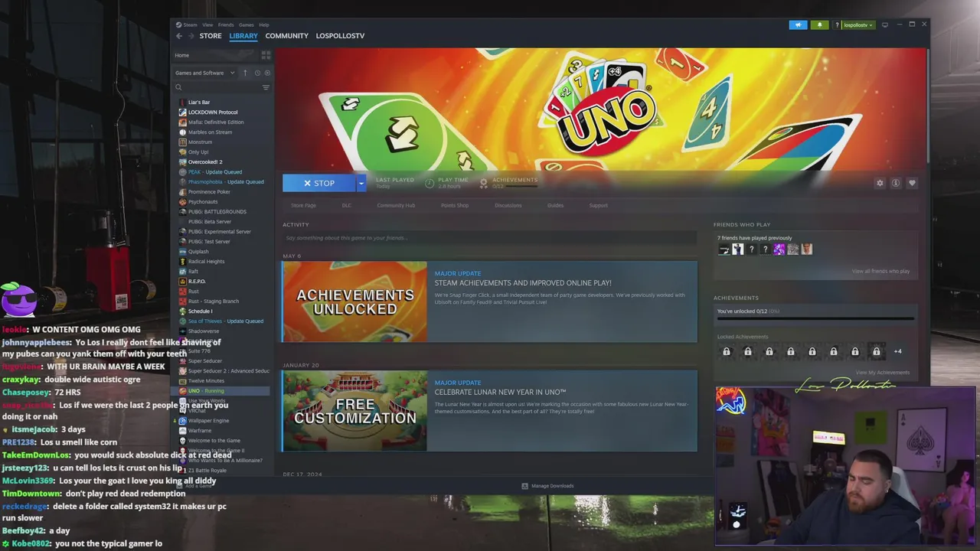Open the UNO Store Page link
The width and height of the screenshot is (980, 551).
coord(303,205)
